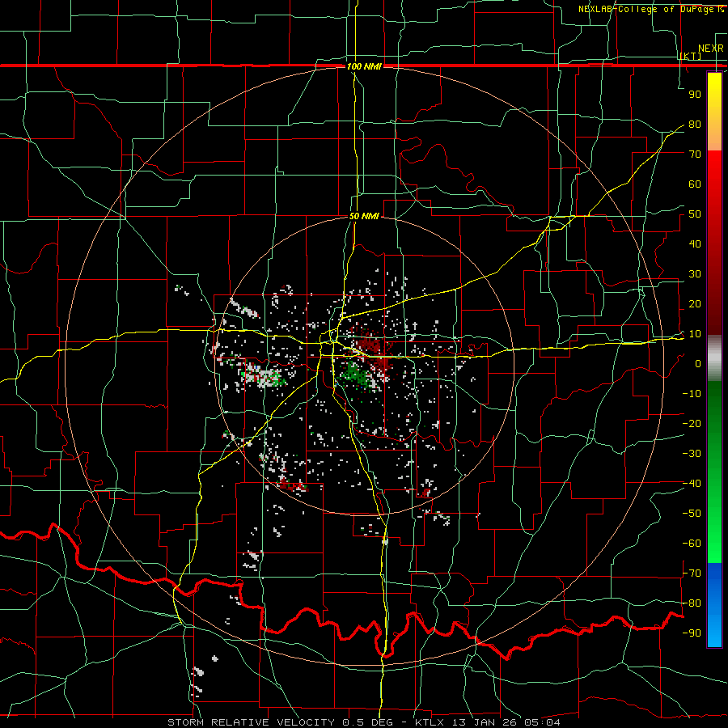Click the -10 value on the velocity scale
728x728 pixels.
692,394
